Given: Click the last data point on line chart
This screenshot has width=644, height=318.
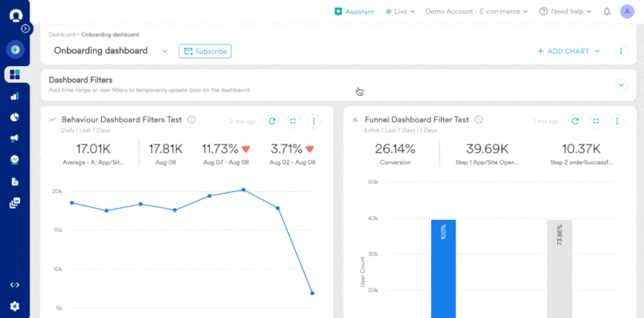Looking at the screenshot, I should 312,293.
